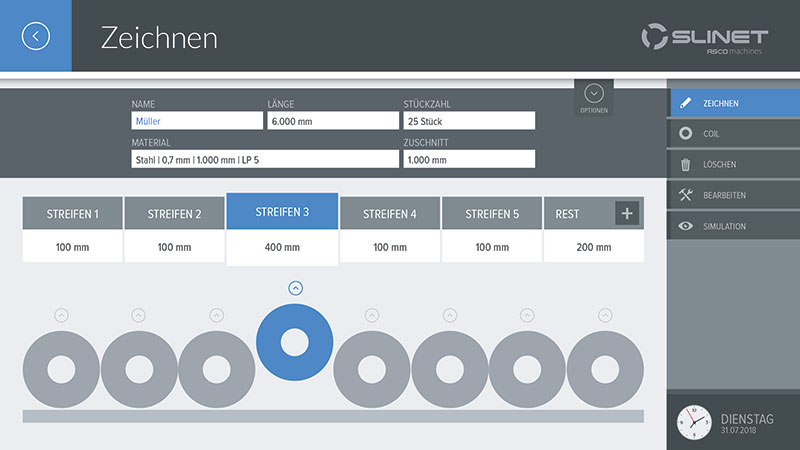
Task: Click the Löschen trash icon
Action: 685,164
